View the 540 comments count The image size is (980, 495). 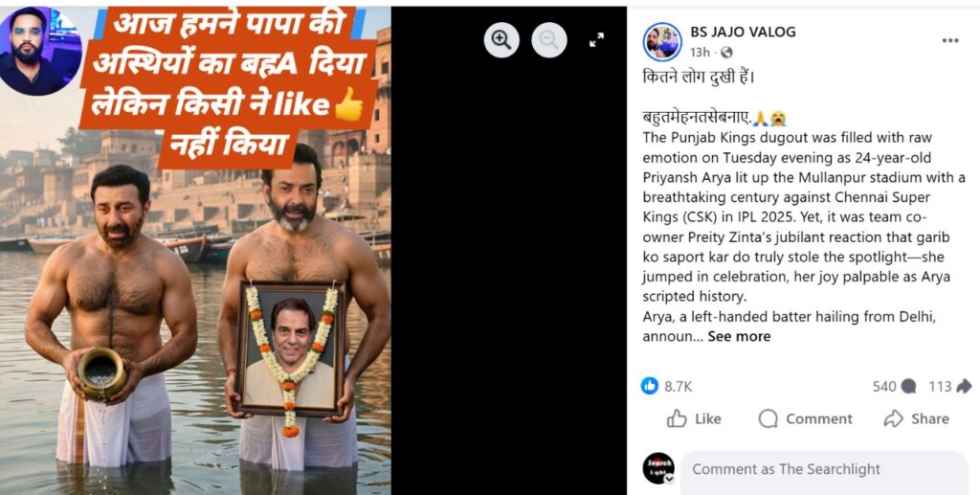[x=894, y=386]
